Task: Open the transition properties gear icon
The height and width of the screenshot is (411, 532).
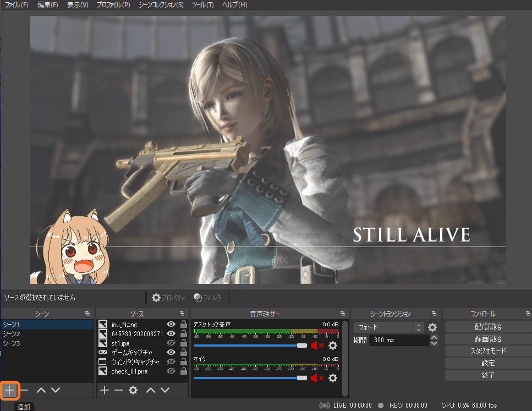Action: (432, 327)
